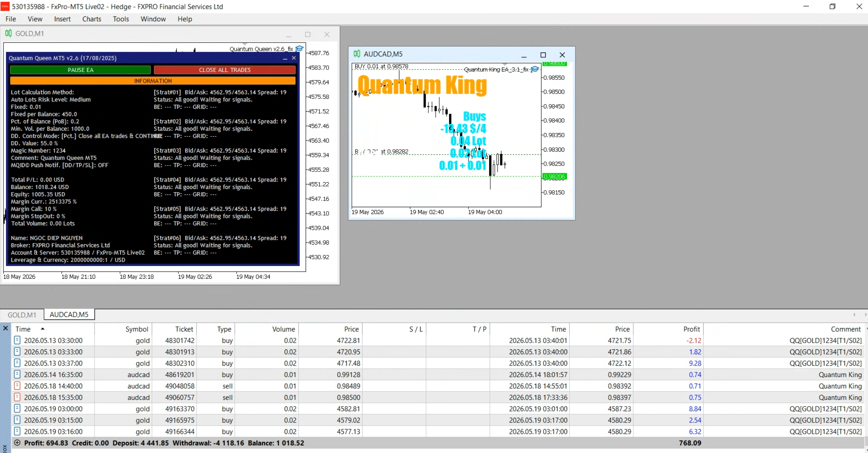Click the PAUSE EA button
Viewport: 868px width, 453px height.
pyautogui.click(x=81, y=70)
